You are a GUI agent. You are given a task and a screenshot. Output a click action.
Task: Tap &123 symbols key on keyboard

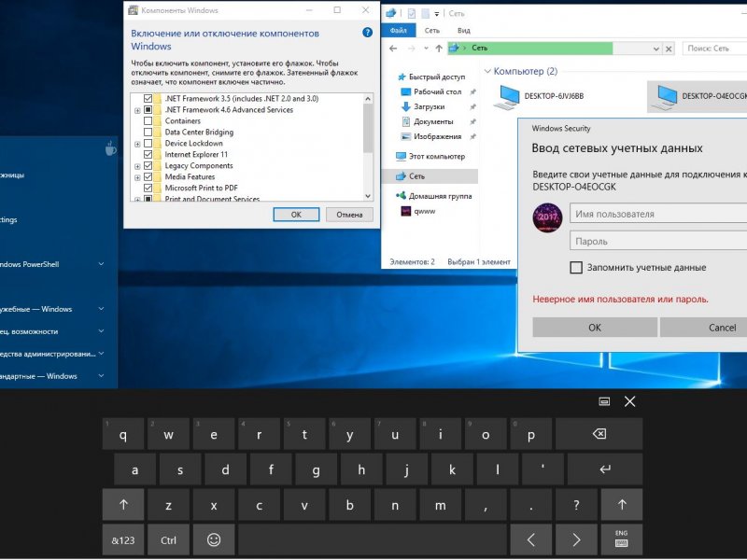[123, 539]
